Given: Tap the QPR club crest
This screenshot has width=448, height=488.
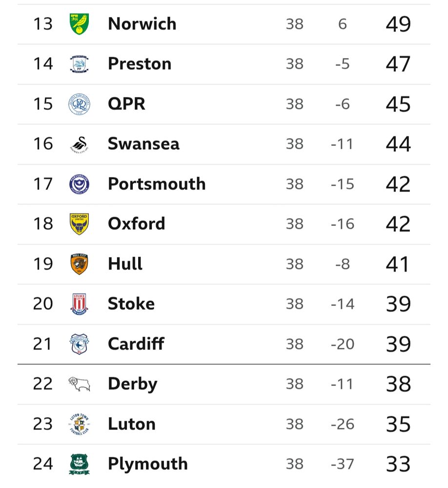Looking at the screenshot, I should [79, 104].
